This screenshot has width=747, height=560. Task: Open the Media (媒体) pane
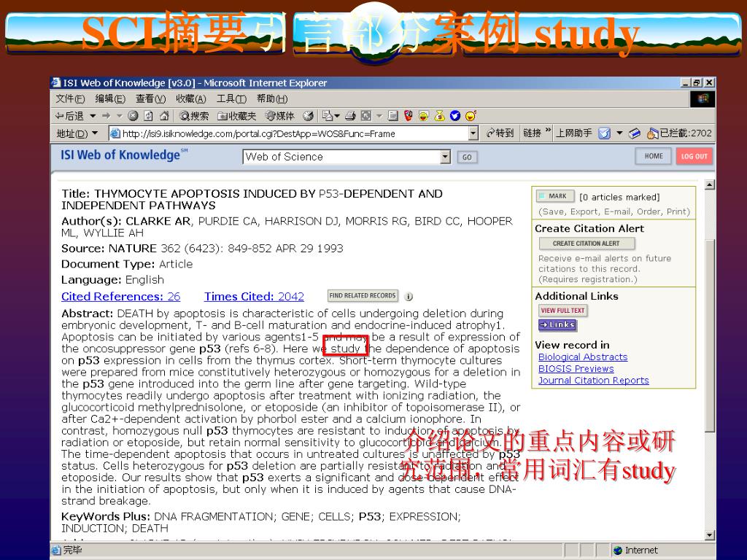280,116
